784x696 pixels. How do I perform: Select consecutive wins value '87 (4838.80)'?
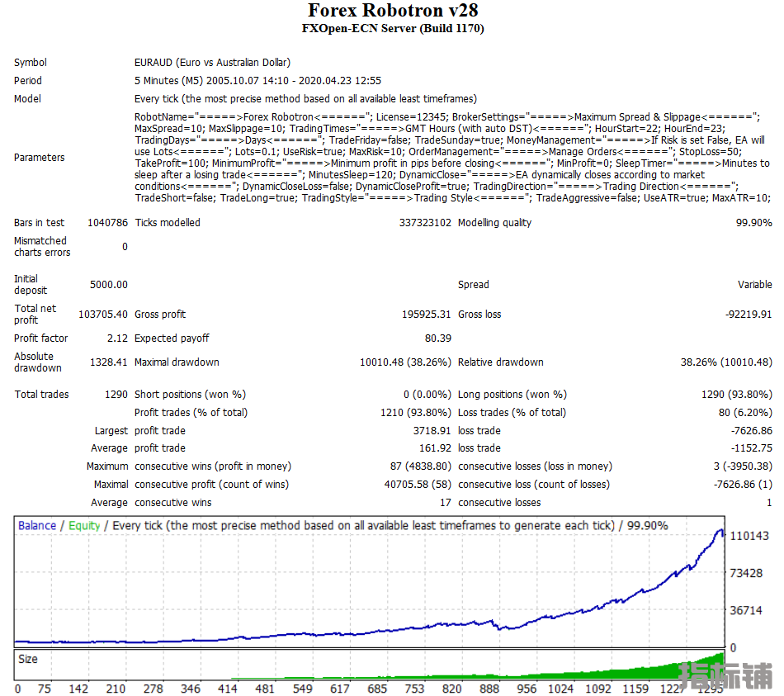click(x=421, y=466)
